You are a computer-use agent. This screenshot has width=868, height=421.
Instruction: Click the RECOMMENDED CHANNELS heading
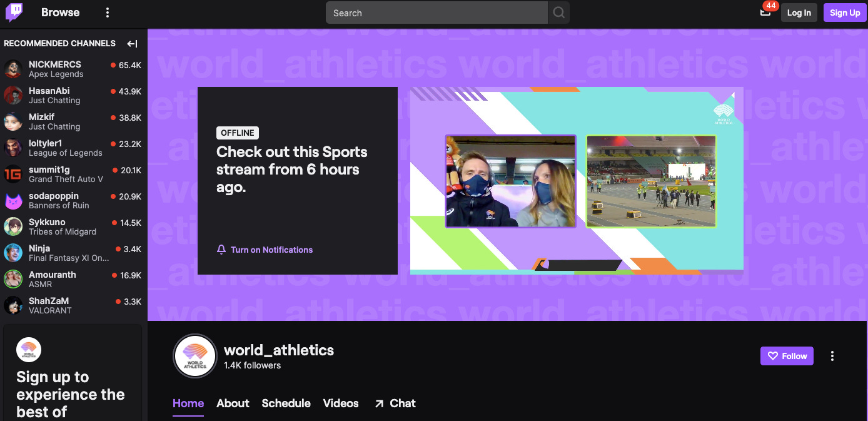coord(60,43)
